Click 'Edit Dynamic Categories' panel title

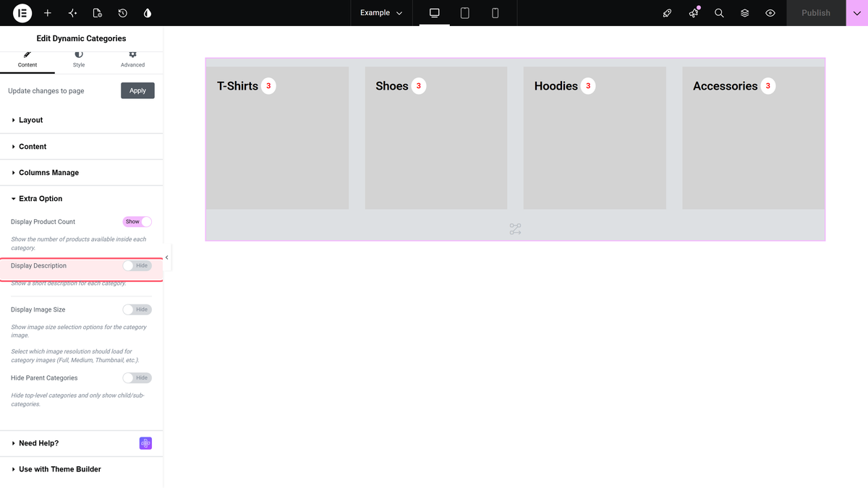81,38
